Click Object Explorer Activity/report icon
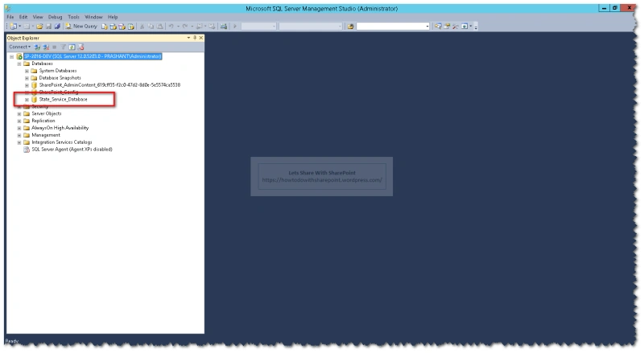Screen dimensions: 644x353 (x=81, y=47)
